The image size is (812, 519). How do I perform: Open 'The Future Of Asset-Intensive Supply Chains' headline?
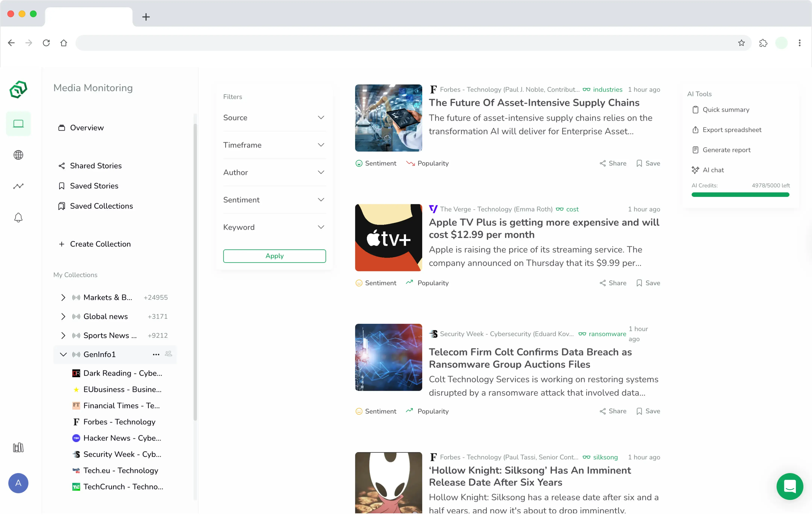click(534, 103)
